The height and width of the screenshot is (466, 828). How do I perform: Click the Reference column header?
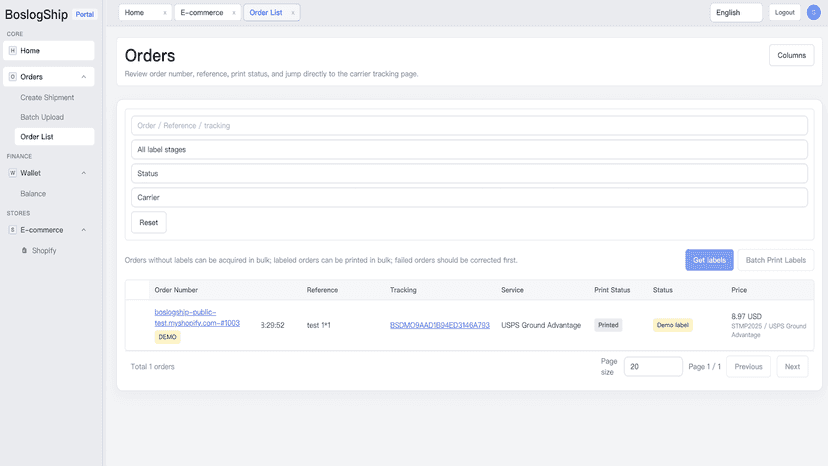click(x=322, y=290)
